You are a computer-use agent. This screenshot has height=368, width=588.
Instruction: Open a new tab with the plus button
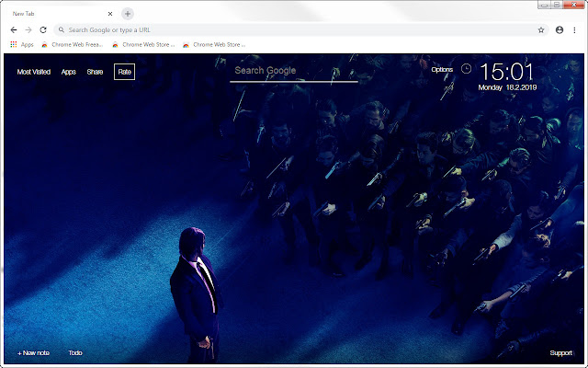point(128,14)
